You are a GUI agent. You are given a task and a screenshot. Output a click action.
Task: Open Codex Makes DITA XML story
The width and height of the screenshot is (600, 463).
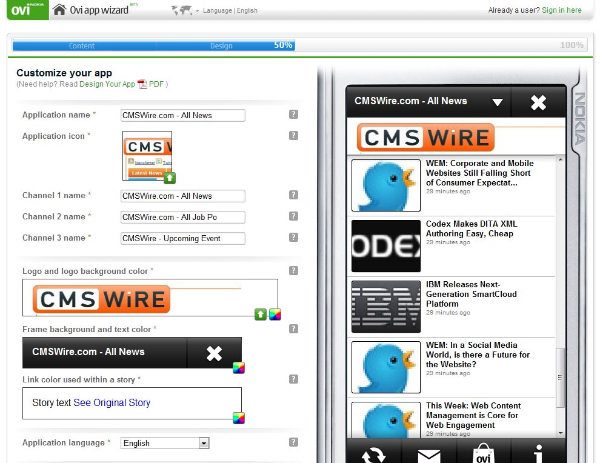(x=471, y=228)
